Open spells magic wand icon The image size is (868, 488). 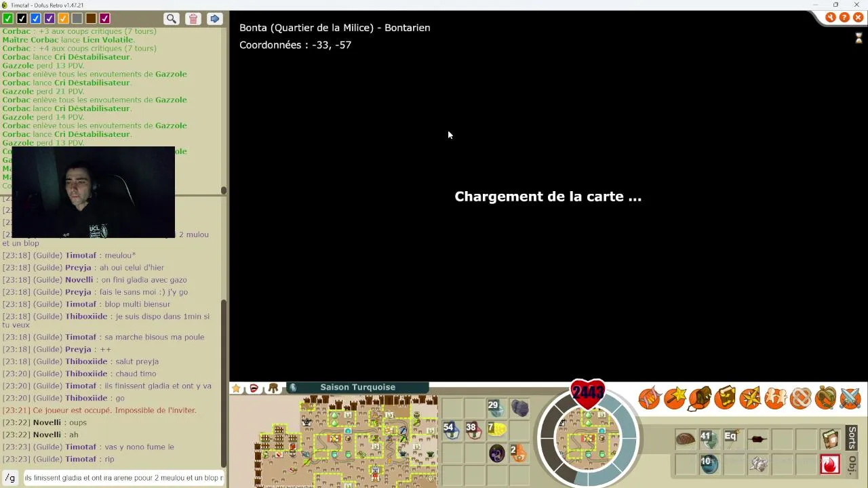click(675, 399)
